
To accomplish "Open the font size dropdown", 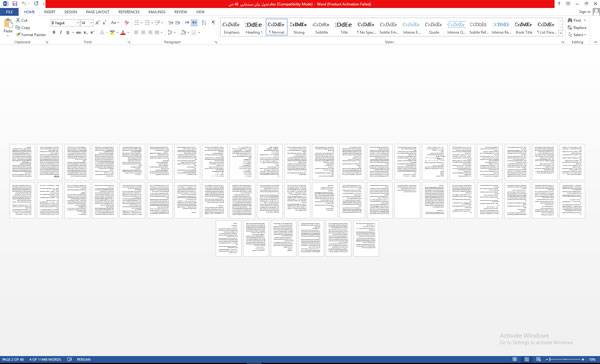I will pyautogui.click(x=91, y=23).
